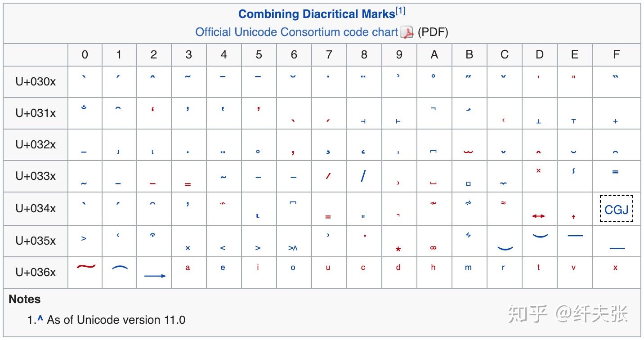Click the red double-headed arrow character

[x=538, y=216]
